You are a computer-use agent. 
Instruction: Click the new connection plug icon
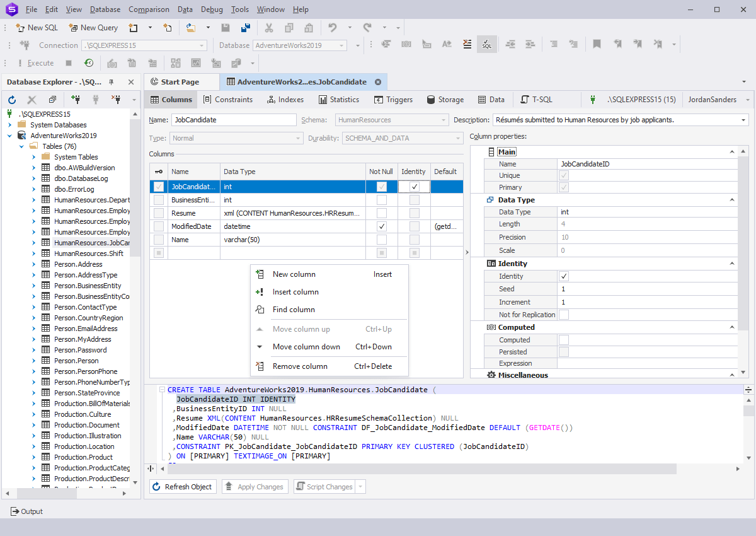click(76, 100)
